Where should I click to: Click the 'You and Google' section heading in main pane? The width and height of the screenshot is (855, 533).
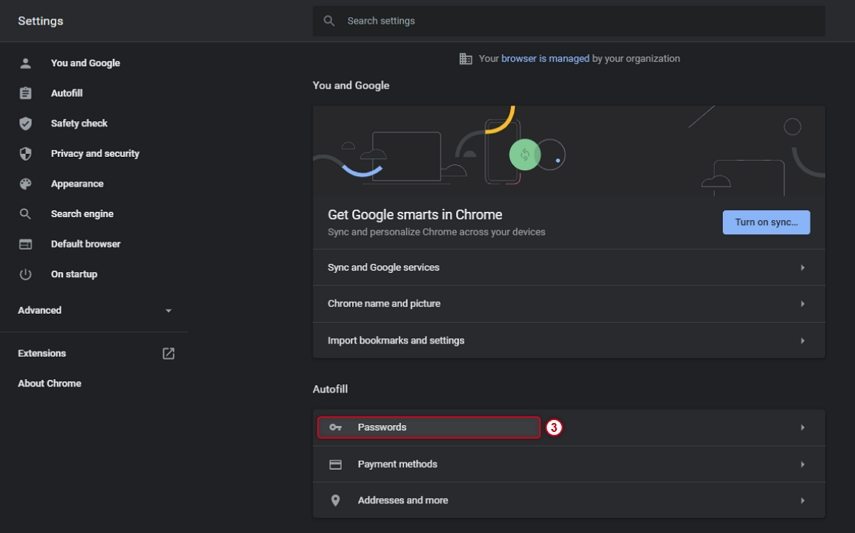[x=351, y=86]
